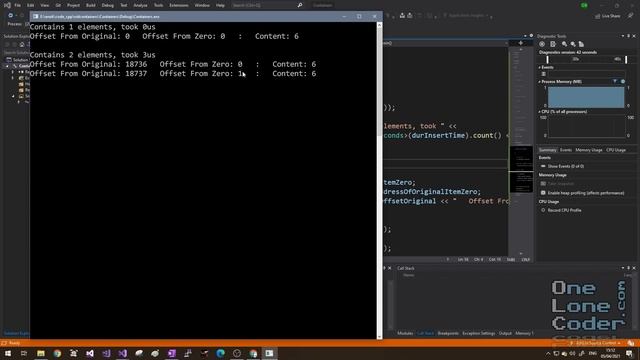This screenshot has width=640, height=360.
Task: Switch to the Memory Usage tab
Action: (589, 150)
